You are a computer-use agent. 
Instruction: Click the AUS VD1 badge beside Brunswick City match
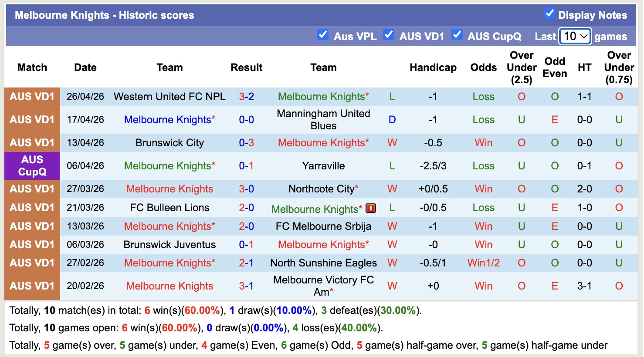(32, 142)
